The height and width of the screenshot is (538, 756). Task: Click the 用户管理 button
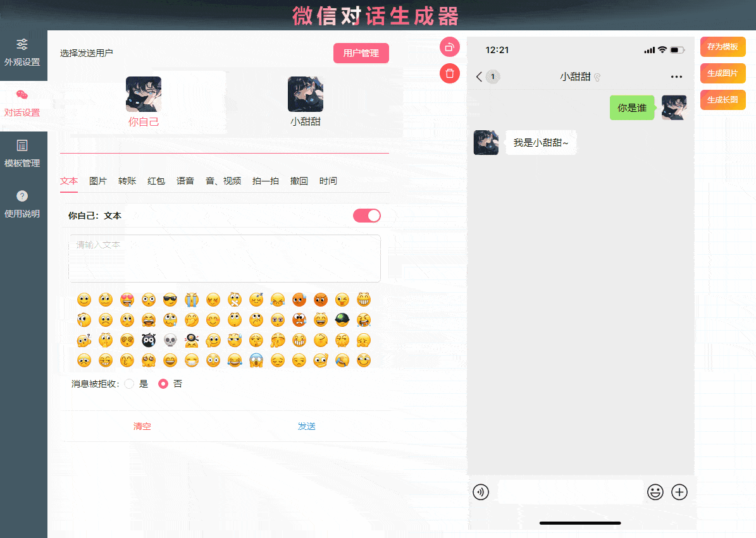pos(361,53)
